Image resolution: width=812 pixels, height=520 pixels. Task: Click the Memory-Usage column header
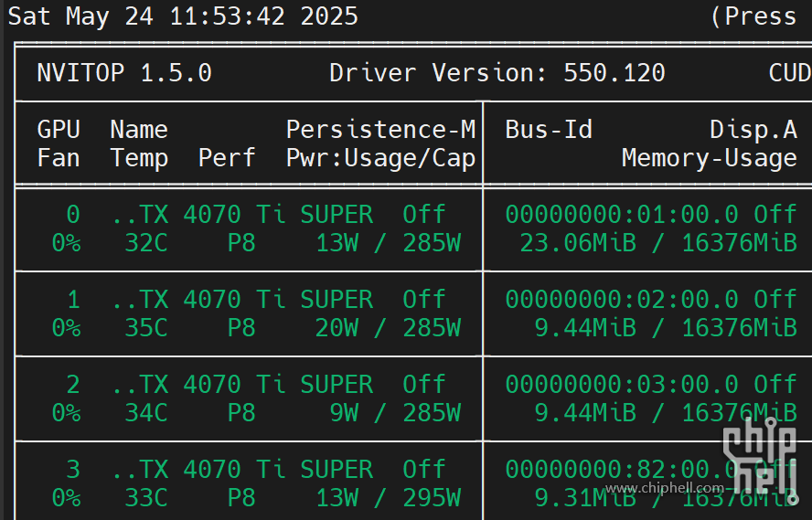tap(709, 158)
